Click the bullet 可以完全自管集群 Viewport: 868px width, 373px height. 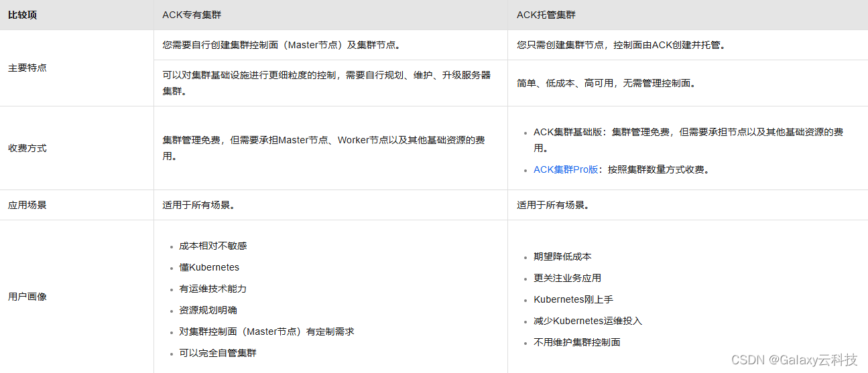point(218,354)
